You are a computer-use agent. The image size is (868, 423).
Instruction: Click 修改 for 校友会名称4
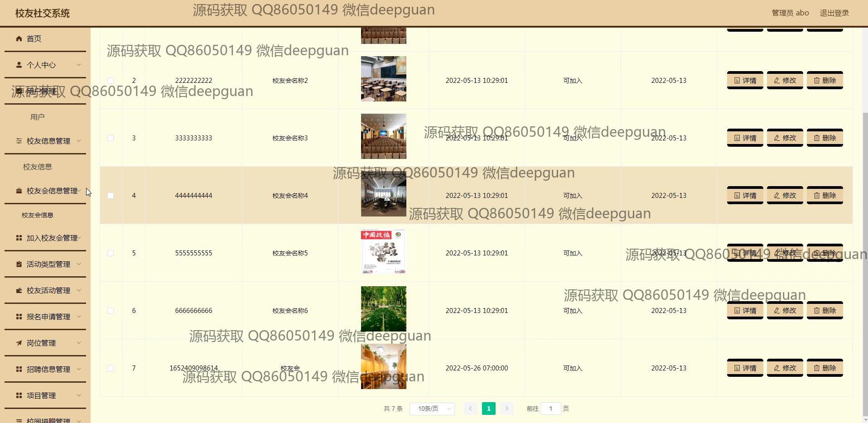tap(785, 196)
